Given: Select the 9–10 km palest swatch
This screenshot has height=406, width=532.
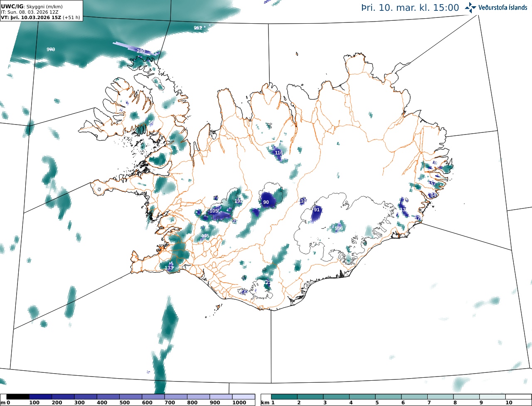Looking at the screenshot, I should coord(493,397).
